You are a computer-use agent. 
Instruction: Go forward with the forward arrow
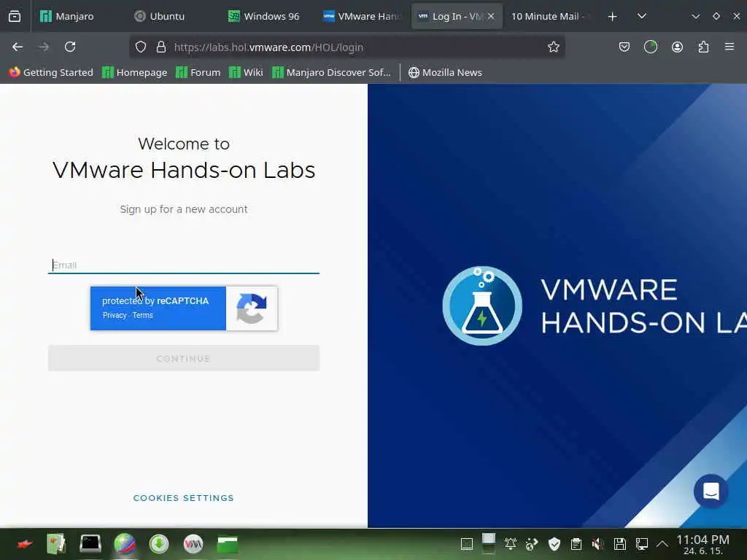click(x=43, y=47)
